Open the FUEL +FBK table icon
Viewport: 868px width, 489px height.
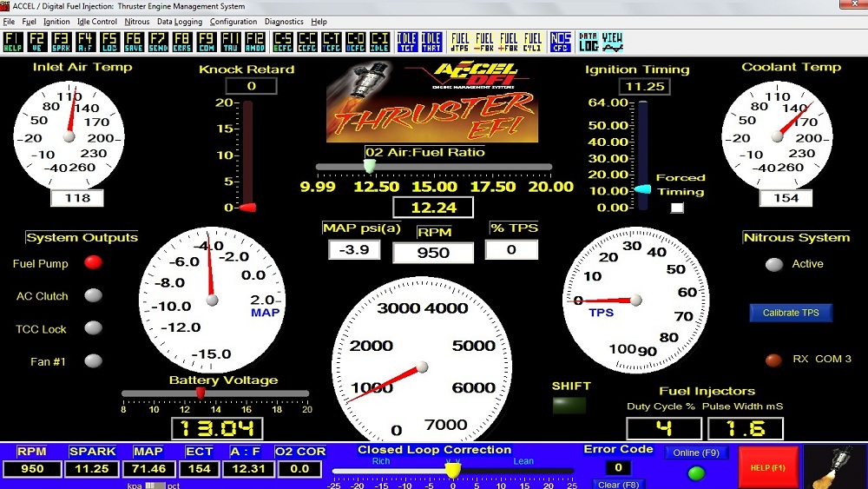508,42
